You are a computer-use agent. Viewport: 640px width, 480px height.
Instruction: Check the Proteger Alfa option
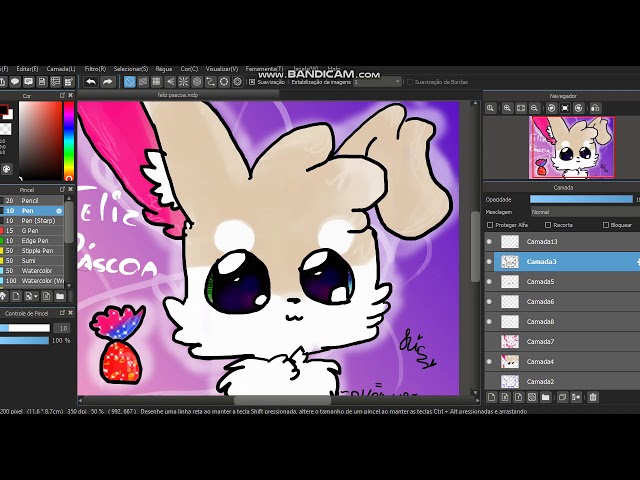490,225
